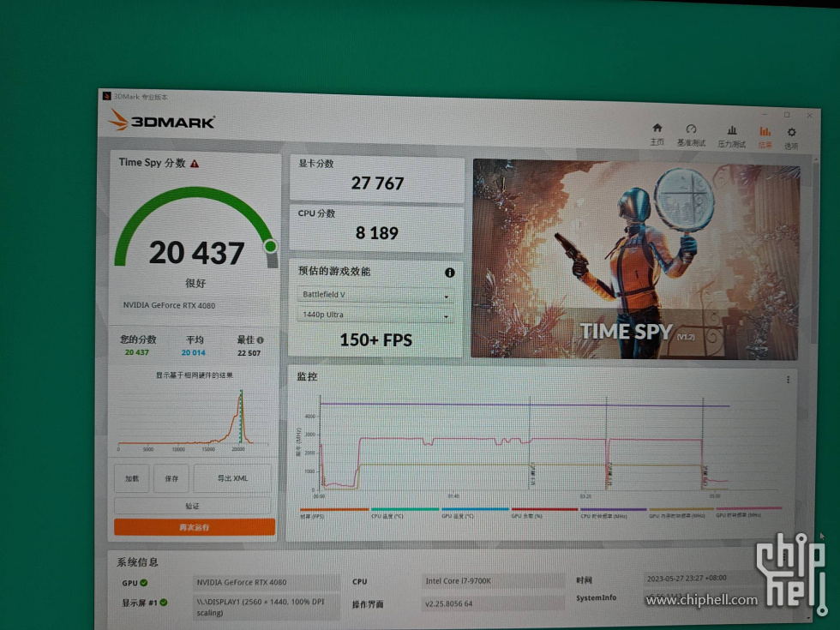
Task: Click the 加载 load button
Action: coord(132,478)
